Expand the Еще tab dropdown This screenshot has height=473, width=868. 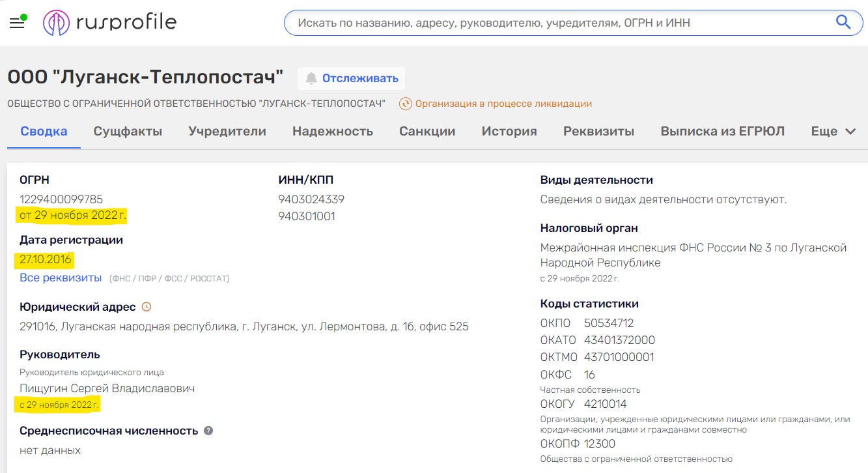[833, 131]
